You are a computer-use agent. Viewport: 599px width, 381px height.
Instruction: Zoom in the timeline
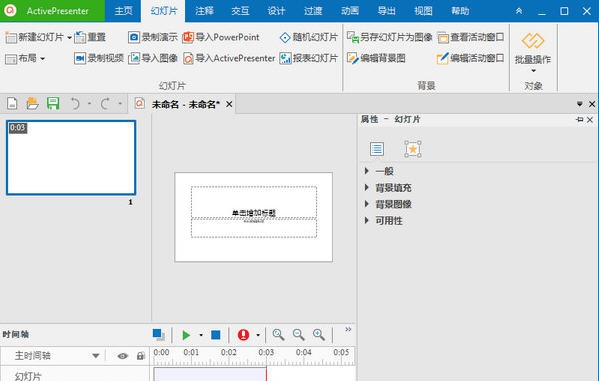click(x=319, y=335)
